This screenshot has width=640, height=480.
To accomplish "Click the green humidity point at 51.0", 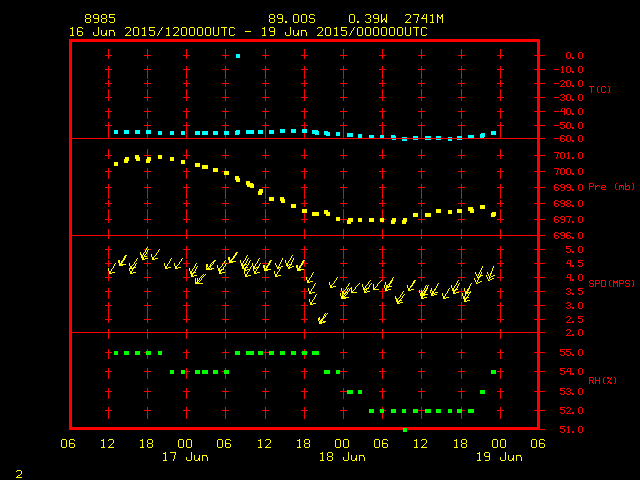I will [405, 429].
